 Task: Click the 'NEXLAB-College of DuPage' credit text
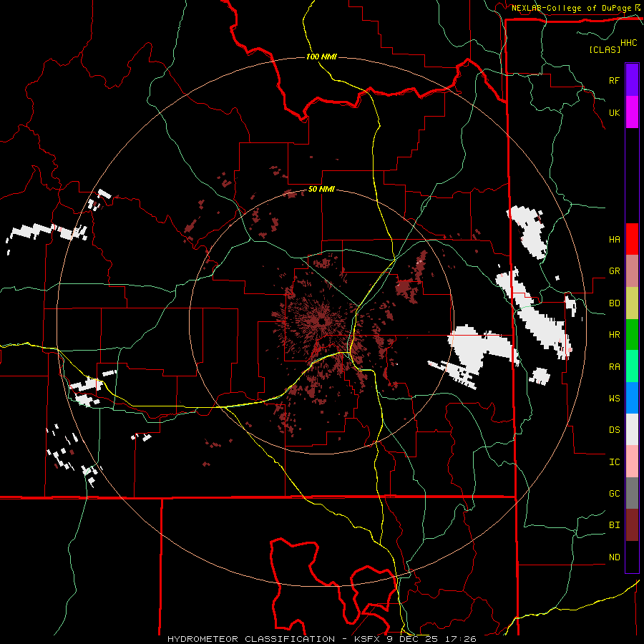(x=571, y=8)
